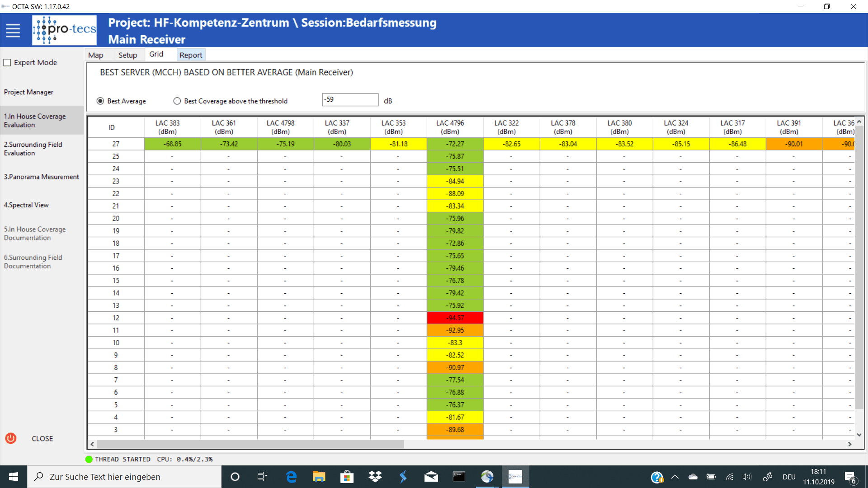Viewport: 868px width, 488px height.
Task: Open the hamburger menu icon
Action: point(13,30)
